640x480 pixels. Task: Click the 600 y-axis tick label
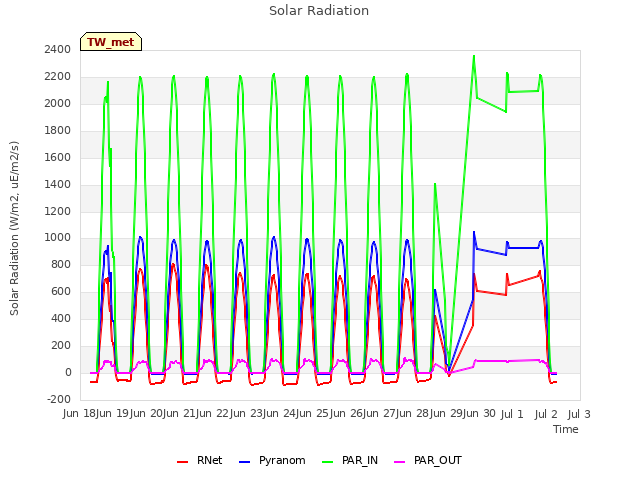click(x=61, y=291)
